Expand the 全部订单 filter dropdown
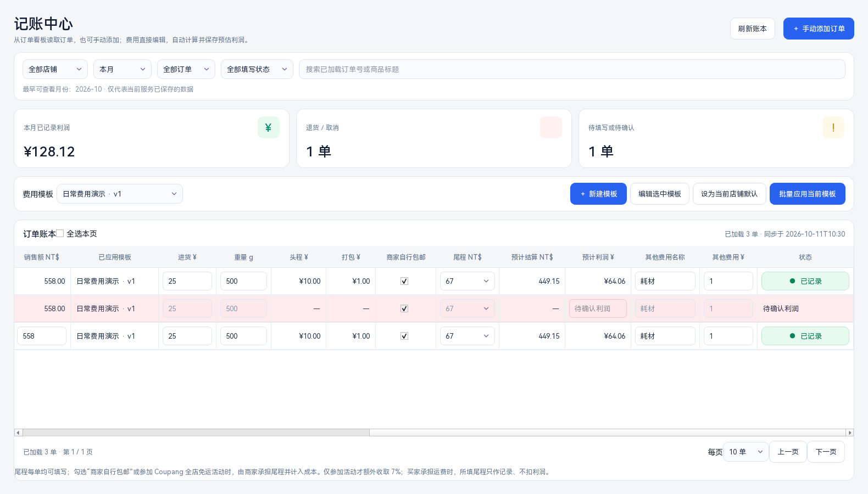This screenshot has width=868, height=494. (186, 69)
